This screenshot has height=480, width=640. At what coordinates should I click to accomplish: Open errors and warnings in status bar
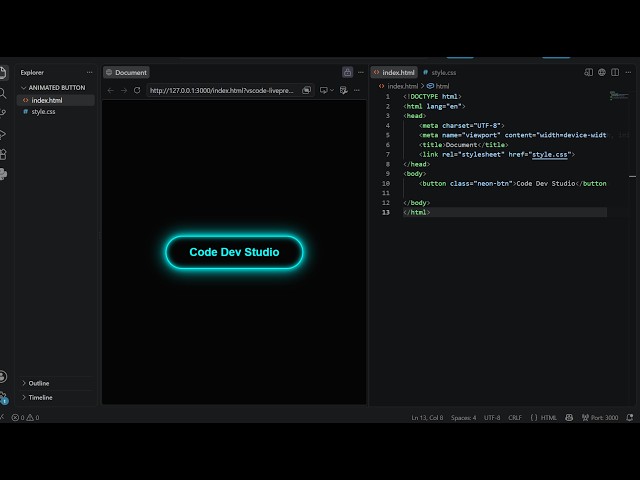pyautogui.click(x=25, y=418)
